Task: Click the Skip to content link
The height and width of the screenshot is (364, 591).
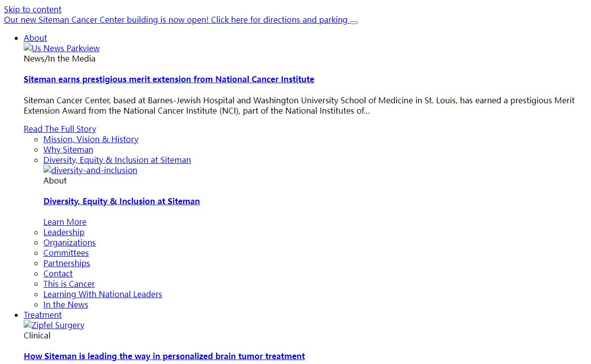Action: 33,9
